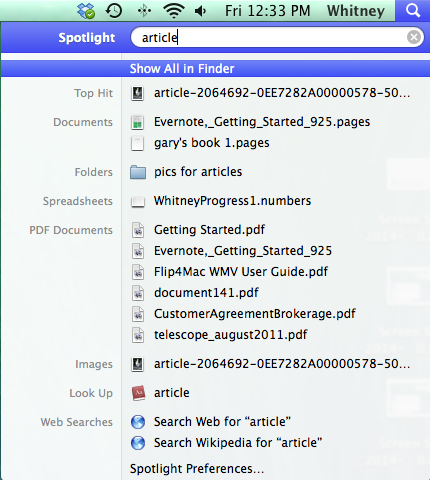The image size is (430, 480).
Task: Click the Fri 12:33 PM clock
Action: pos(267,11)
